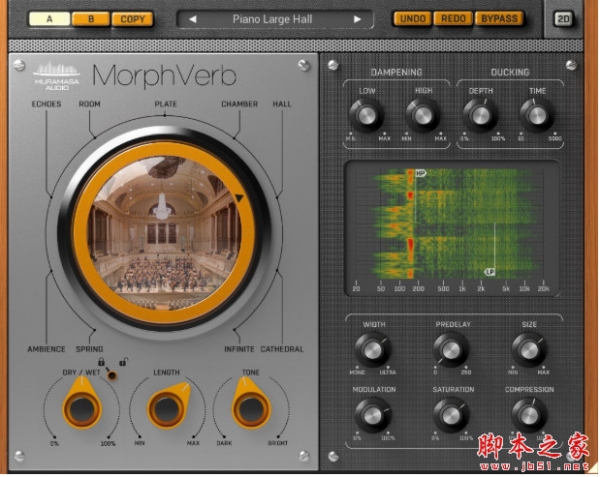Select the CATHEDRAL reverb type
This screenshot has width=600, height=477.
tap(282, 349)
